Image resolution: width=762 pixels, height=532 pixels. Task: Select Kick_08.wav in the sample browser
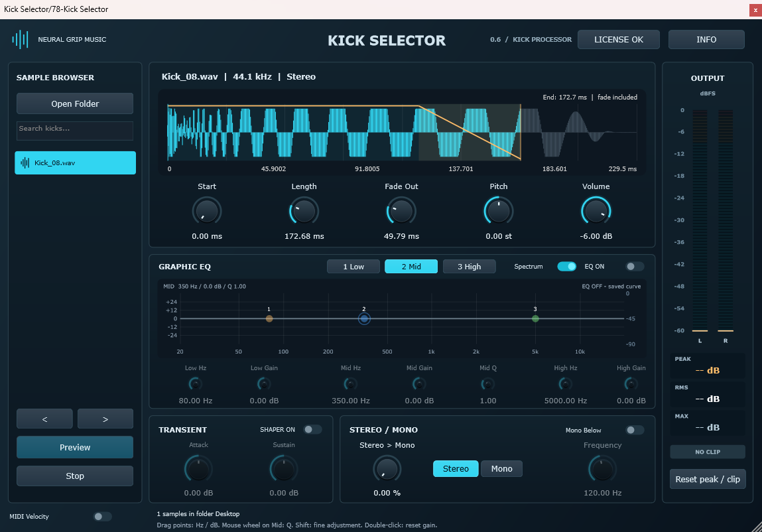(76, 163)
